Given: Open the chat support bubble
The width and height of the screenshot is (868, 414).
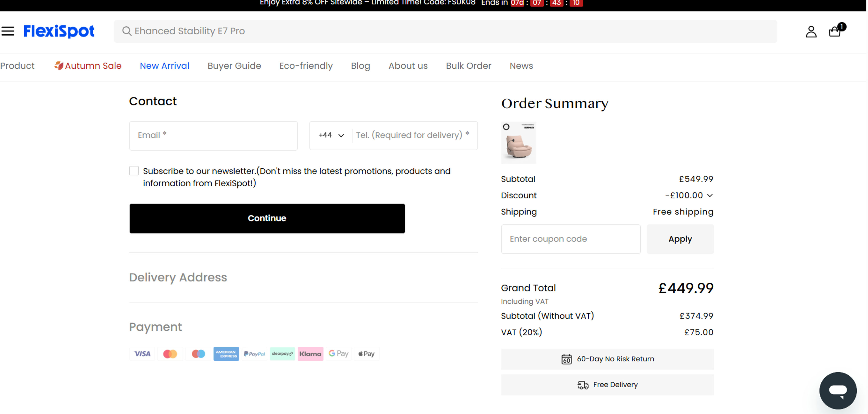Looking at the screenshot, I should coord(838,391).
